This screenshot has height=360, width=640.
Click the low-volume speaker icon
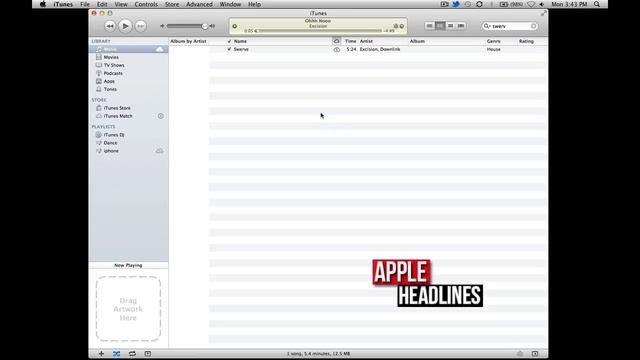[x=162, y=26]
